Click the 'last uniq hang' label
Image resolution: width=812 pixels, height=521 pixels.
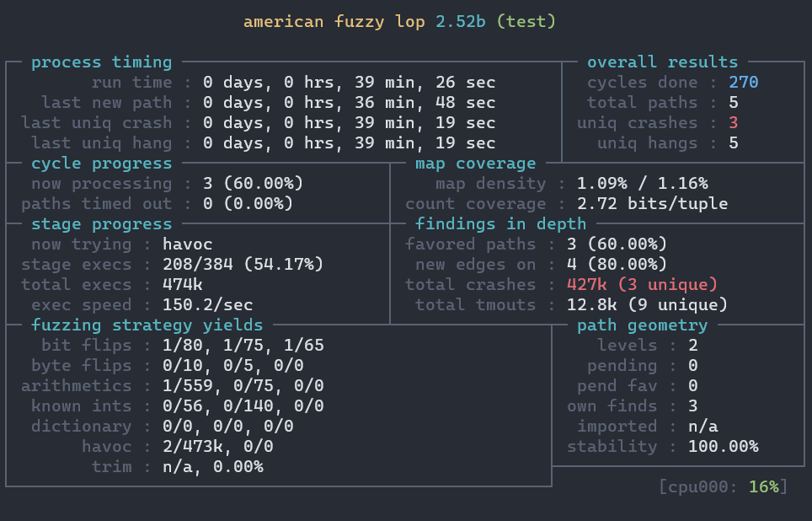[x=101, y=143]
